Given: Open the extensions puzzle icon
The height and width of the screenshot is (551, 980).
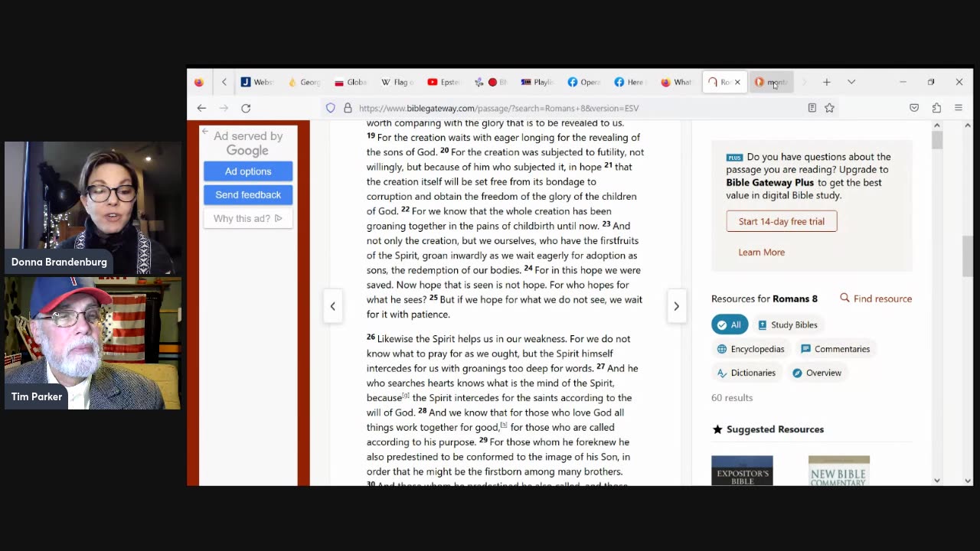Looking at the screenshot, I should tap(936, 108).
